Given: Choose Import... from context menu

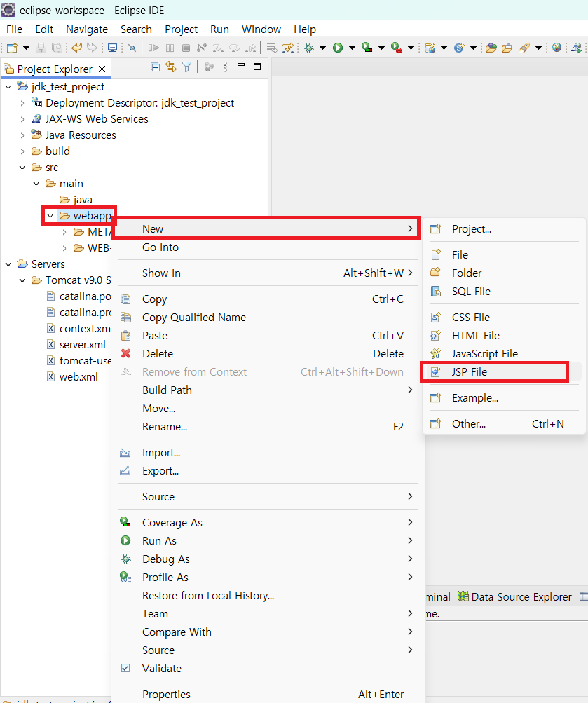Looking at the screenshot, I should (268, 453).
